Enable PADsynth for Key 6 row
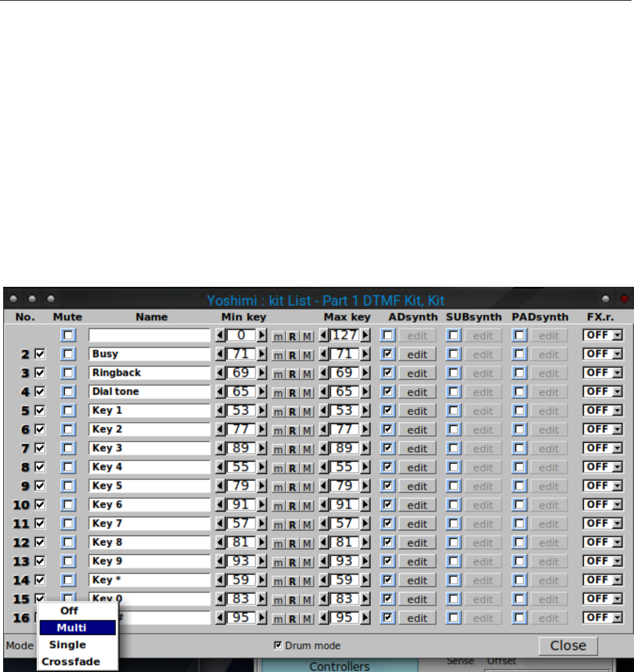 pos(519,505)
